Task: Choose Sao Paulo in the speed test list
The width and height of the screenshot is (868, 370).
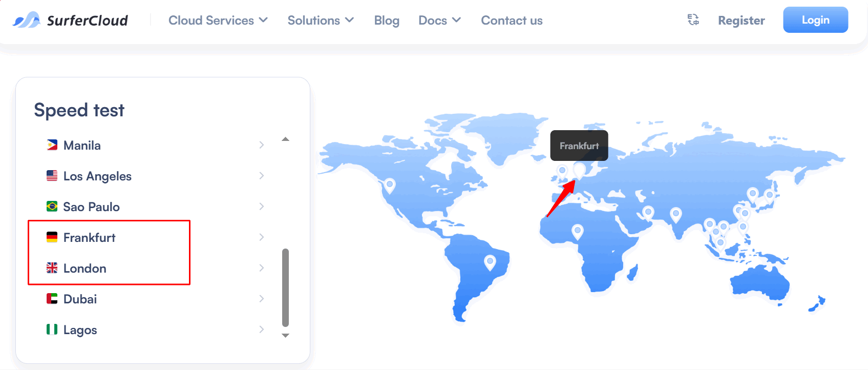Action: [156, 207]
